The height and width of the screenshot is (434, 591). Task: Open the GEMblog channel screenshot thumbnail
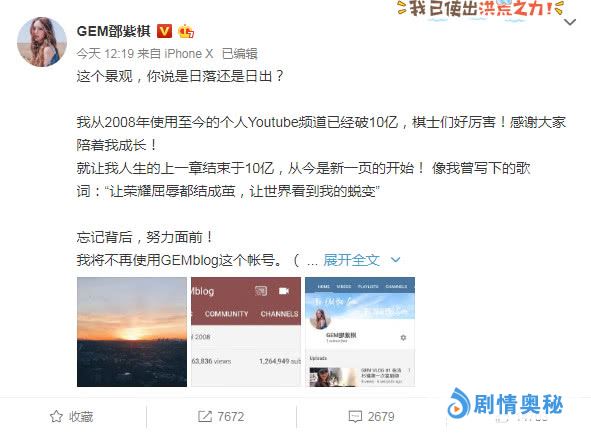tap(246, 332)
